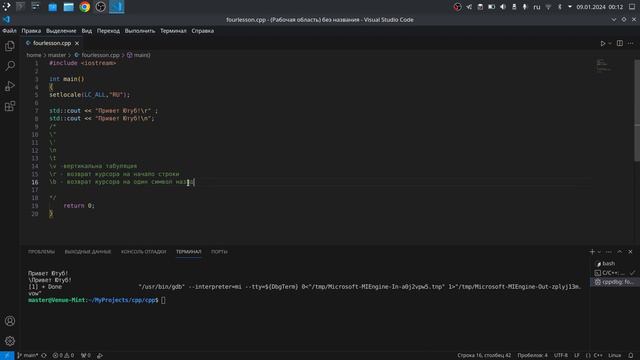Open the Терминал menu
The width and height of the screenshot is (640, 360).
tap(173, 31)
